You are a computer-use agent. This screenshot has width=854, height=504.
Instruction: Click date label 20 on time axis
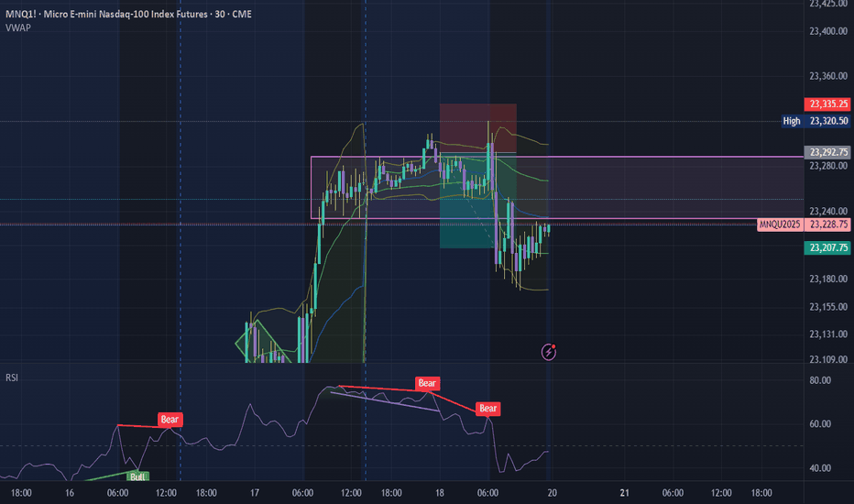click(553, 493)
